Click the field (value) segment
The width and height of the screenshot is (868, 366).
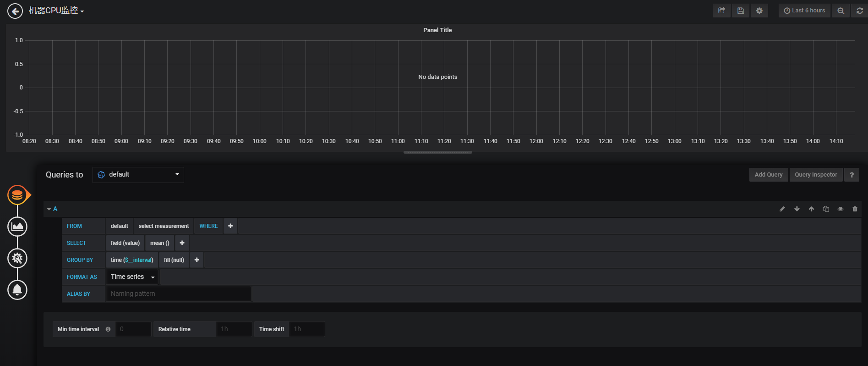click(125, 243)
